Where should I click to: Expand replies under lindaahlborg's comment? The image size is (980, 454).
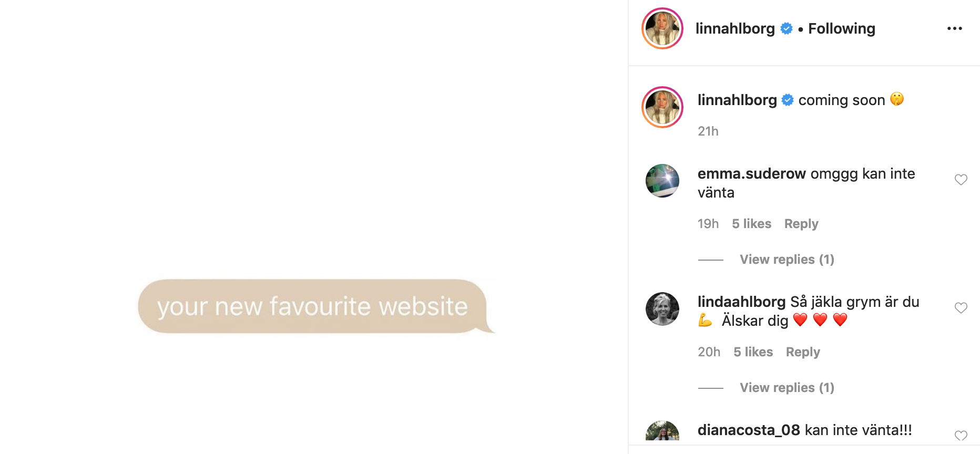(787, 388)
